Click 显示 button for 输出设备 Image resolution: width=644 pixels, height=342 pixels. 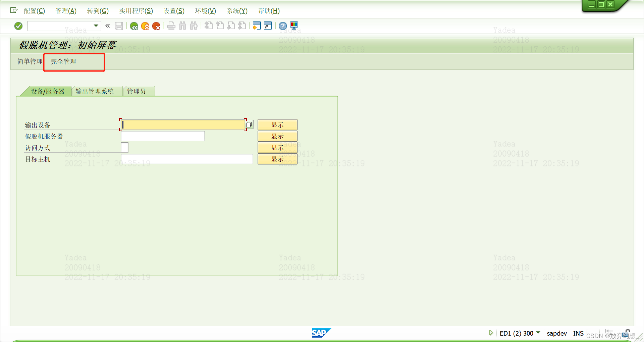(277, 125)
